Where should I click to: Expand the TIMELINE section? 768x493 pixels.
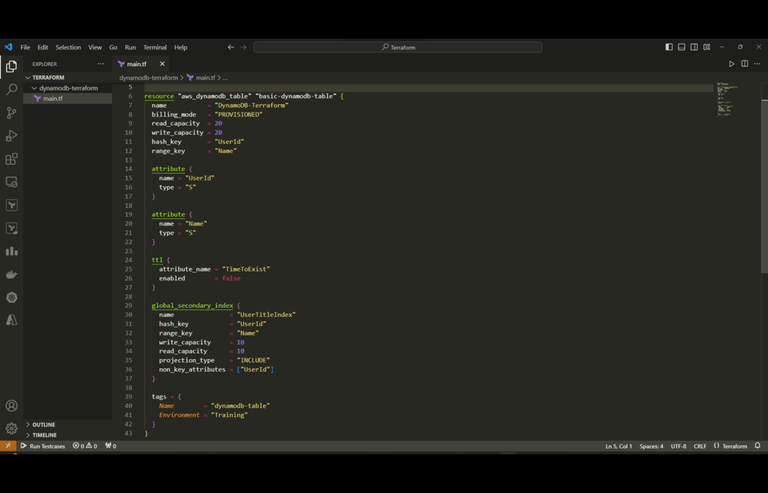pos(44,435)
